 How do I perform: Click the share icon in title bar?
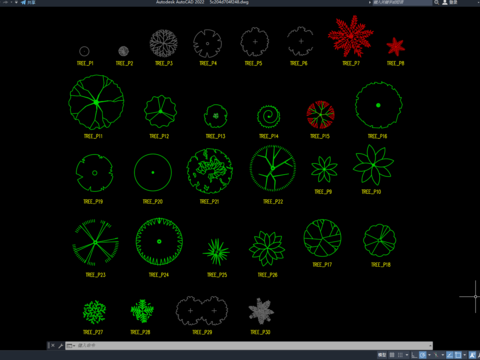coord(23,2)
